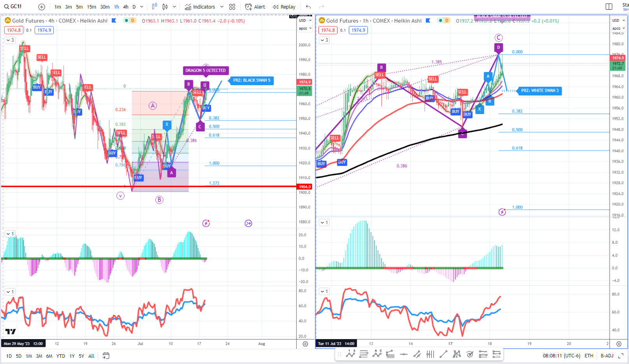
Task: Select the horizontal line drawing tool
Action: (404, 354)
